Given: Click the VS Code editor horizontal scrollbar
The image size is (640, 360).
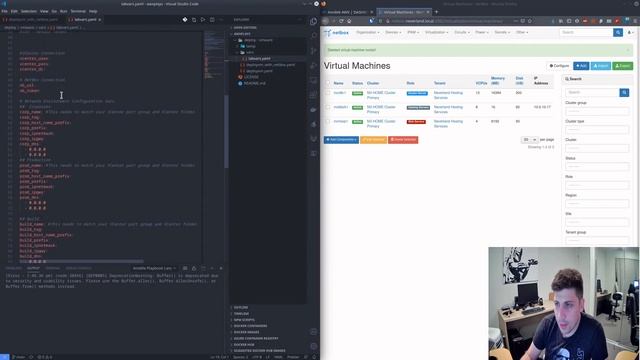Looking at the screenshot, I should tap(82, 261).
